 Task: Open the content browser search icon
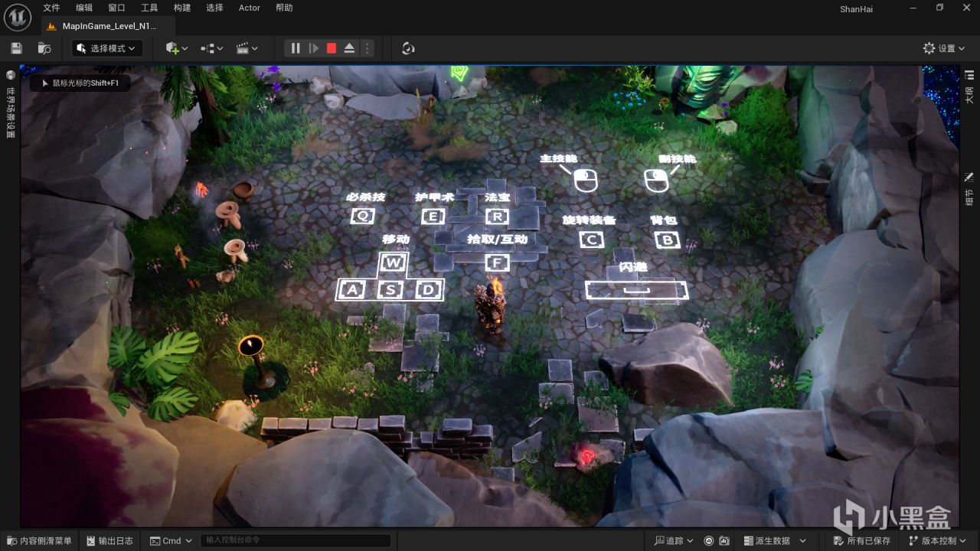(44, 48)
